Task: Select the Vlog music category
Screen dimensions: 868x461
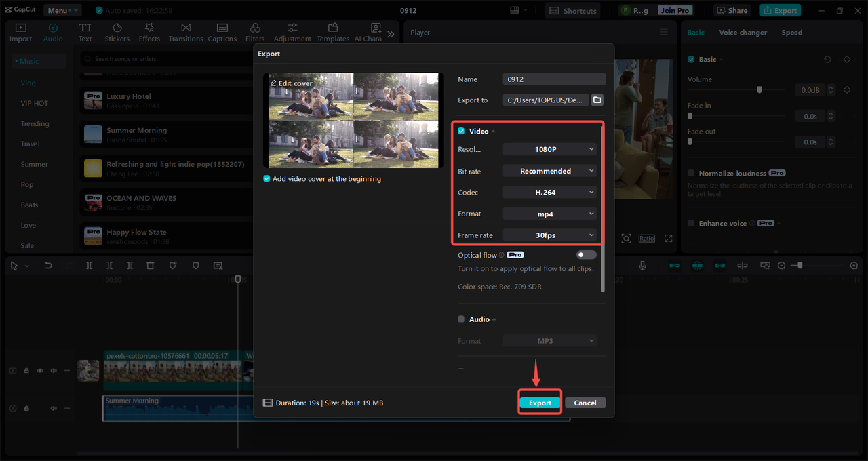Action: (28, 83)
